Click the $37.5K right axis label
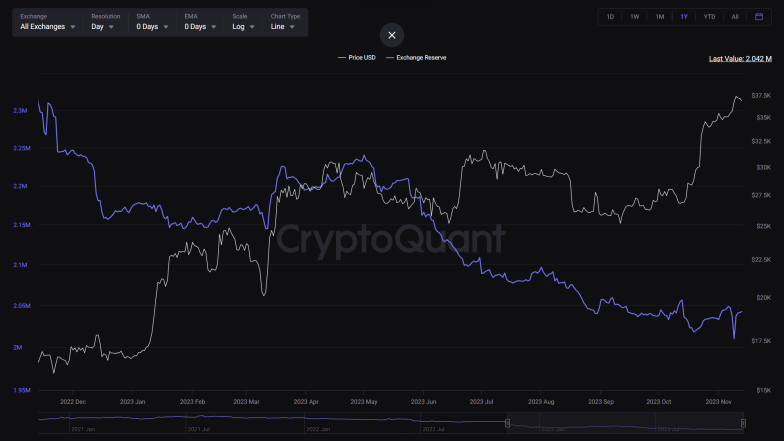This screenshot has height=441, width=784. point(761,95)
